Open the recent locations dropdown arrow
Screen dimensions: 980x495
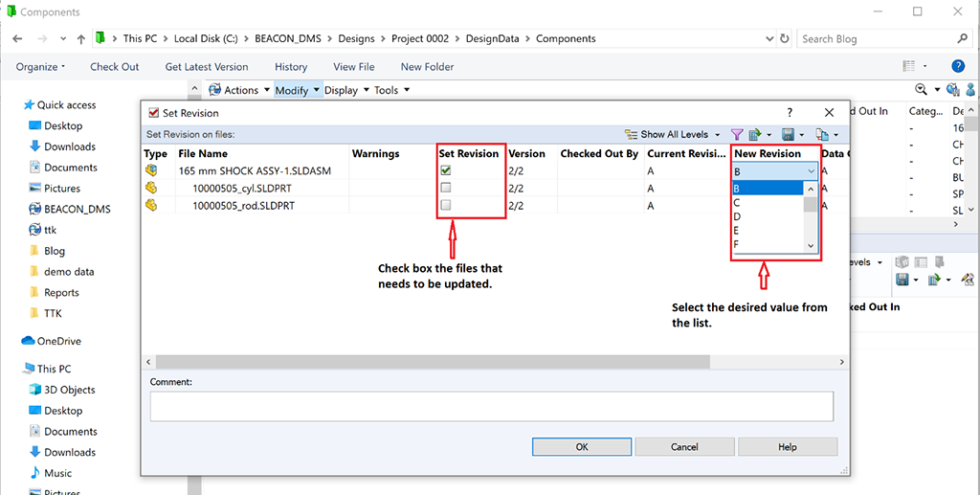[63, 38]
